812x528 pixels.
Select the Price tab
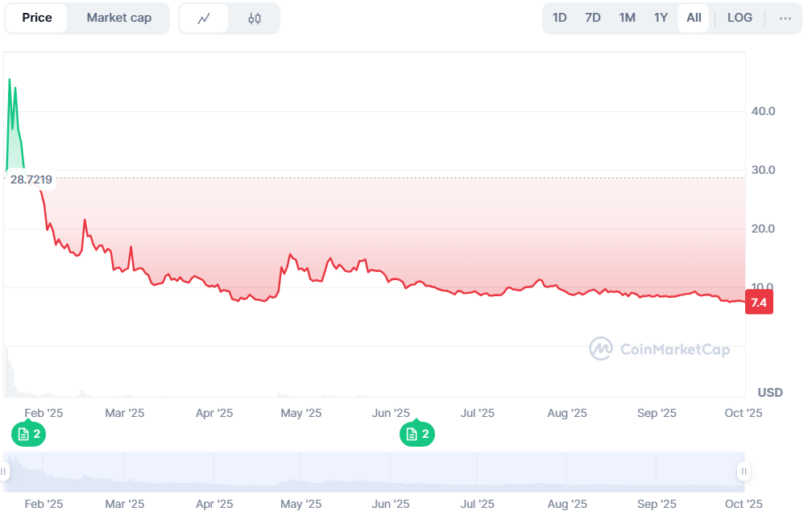click(37, 18)
